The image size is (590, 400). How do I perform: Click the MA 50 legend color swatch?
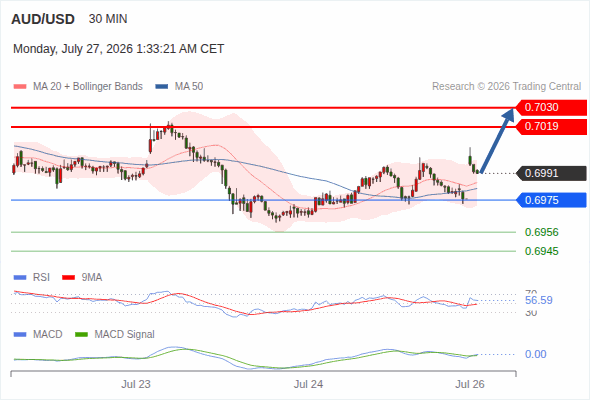click(162, 87)
